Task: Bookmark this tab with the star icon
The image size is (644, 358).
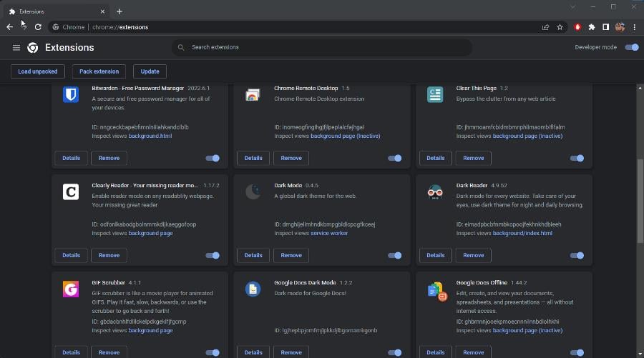Action: pos(560,27)
